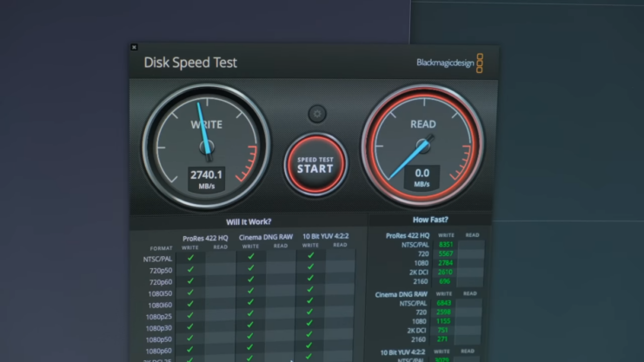644x362 pixels.
Task: Click Cinema DNG RAW column header in Will It Work
Action: point(266,237)
